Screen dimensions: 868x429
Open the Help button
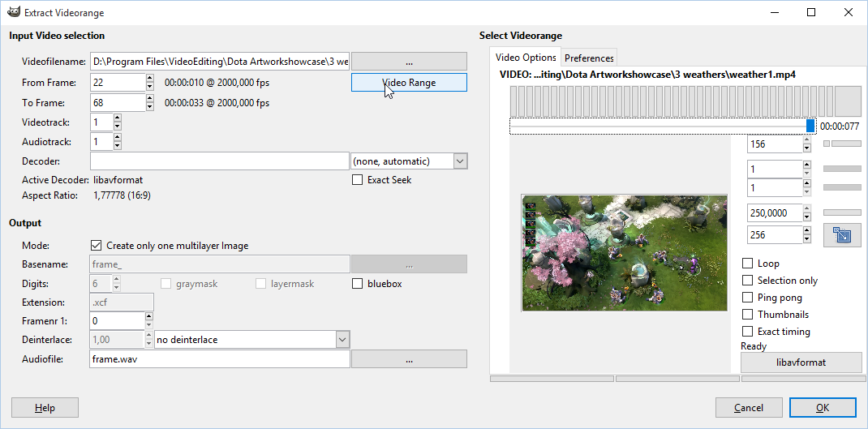click(x=45, y=408)
